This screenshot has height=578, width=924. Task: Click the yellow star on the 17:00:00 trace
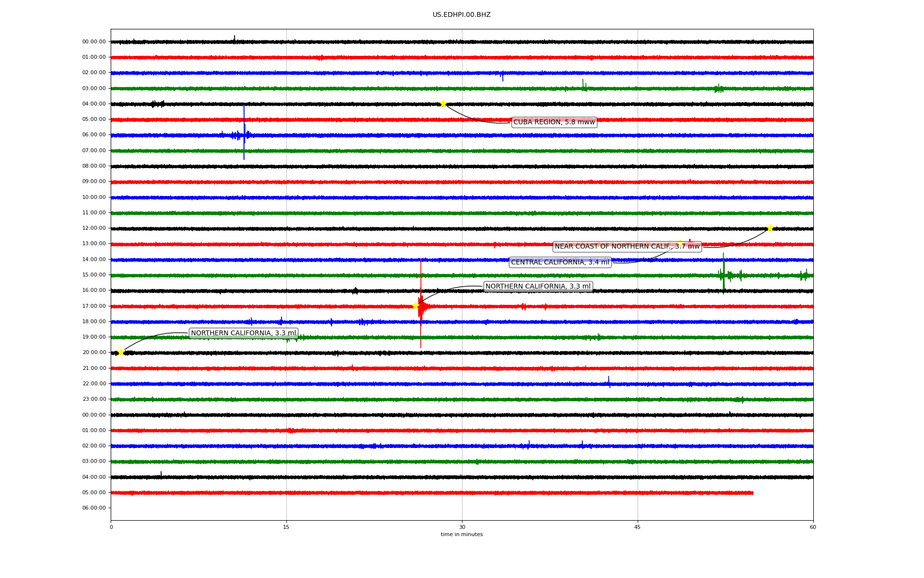[x=415, y=306]
